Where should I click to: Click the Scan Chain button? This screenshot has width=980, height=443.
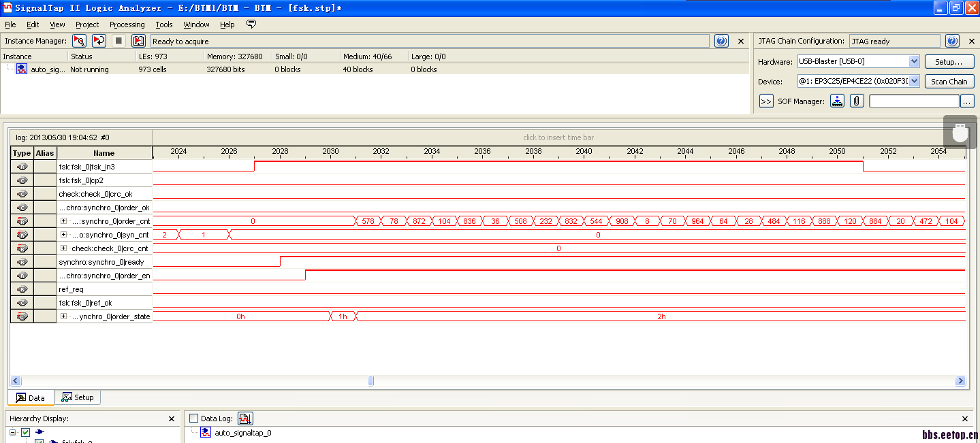coord(949,82)
